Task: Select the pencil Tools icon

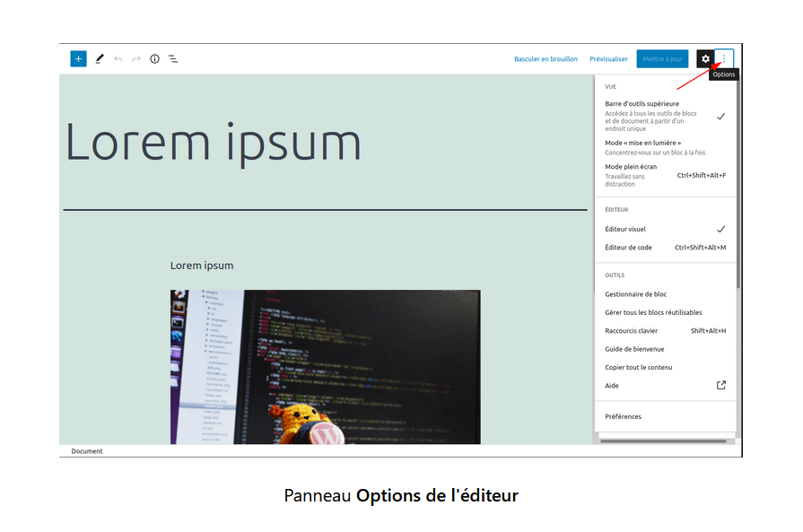Action: click(x=100, y=59)
